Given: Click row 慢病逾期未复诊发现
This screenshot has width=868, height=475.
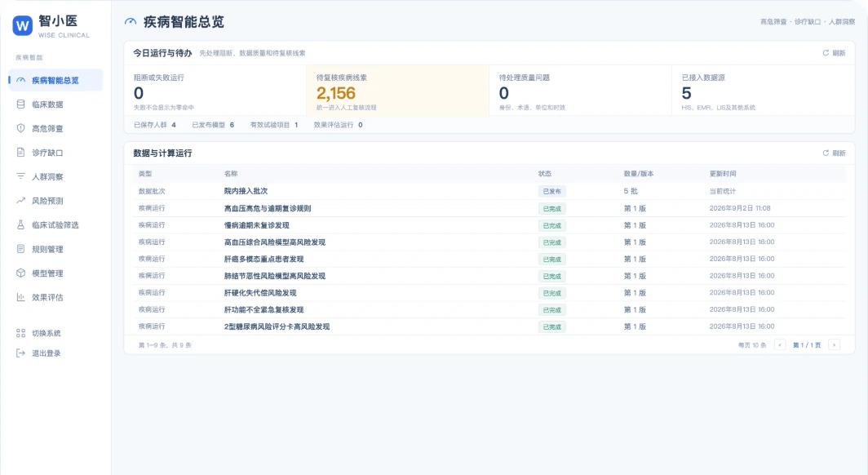Looking at the screenshot, I should [489, 225].
